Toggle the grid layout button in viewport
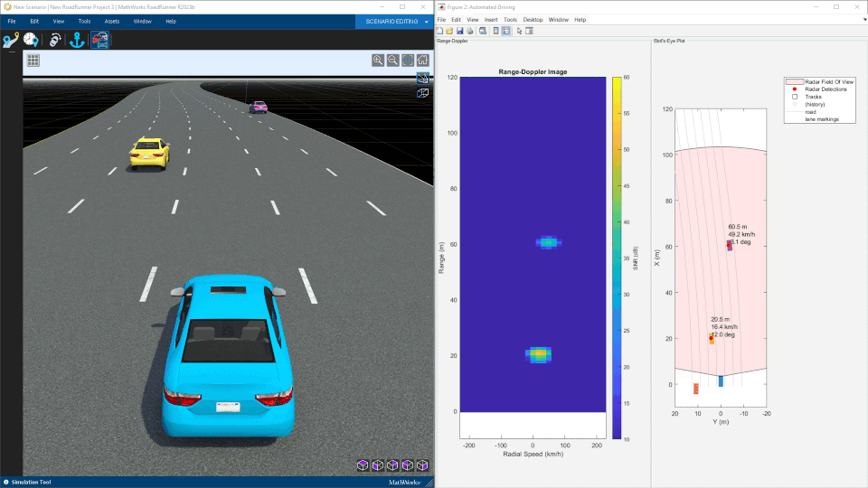Image resolution: width=868 pixels, height=488 pixels. (33, 61)
